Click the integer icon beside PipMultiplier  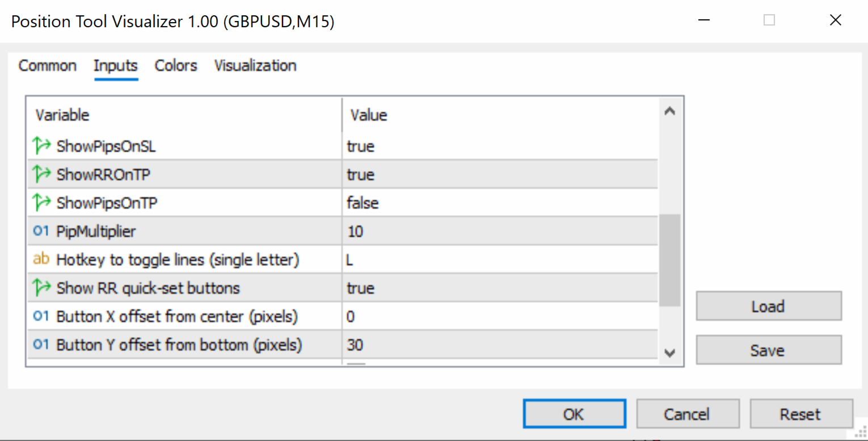click(42, 232)
